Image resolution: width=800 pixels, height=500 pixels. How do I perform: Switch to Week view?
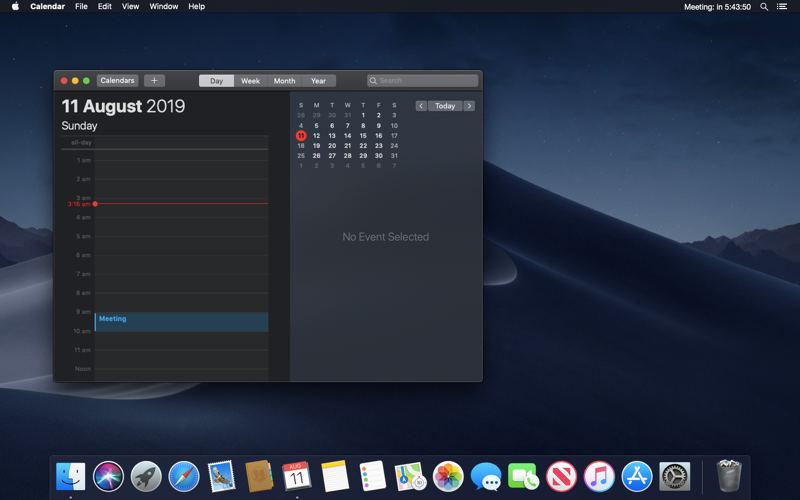251,81
